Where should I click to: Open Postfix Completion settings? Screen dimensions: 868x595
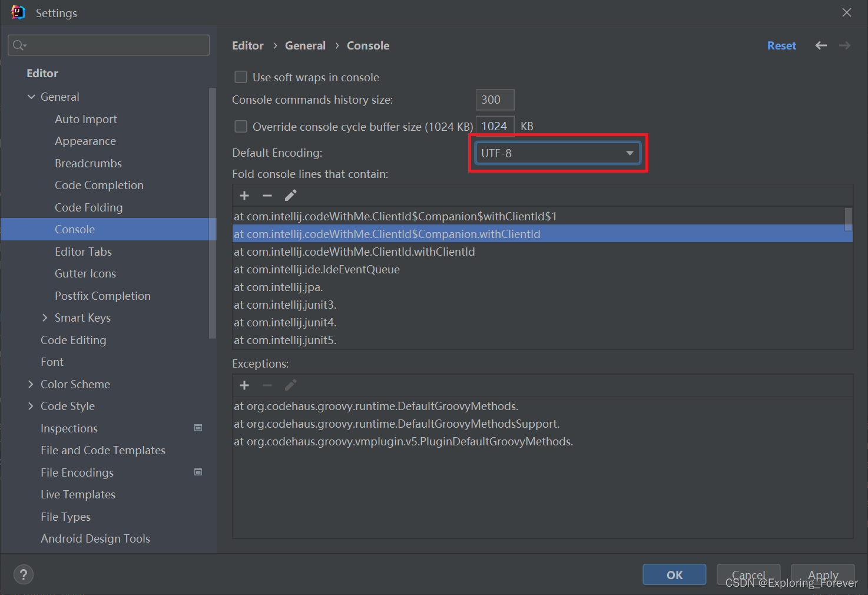click(x=102, y=296)
